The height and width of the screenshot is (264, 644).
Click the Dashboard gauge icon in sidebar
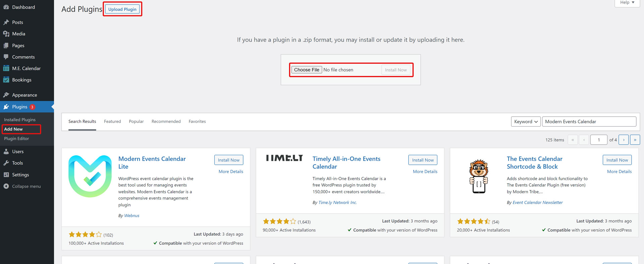(6, 7)
